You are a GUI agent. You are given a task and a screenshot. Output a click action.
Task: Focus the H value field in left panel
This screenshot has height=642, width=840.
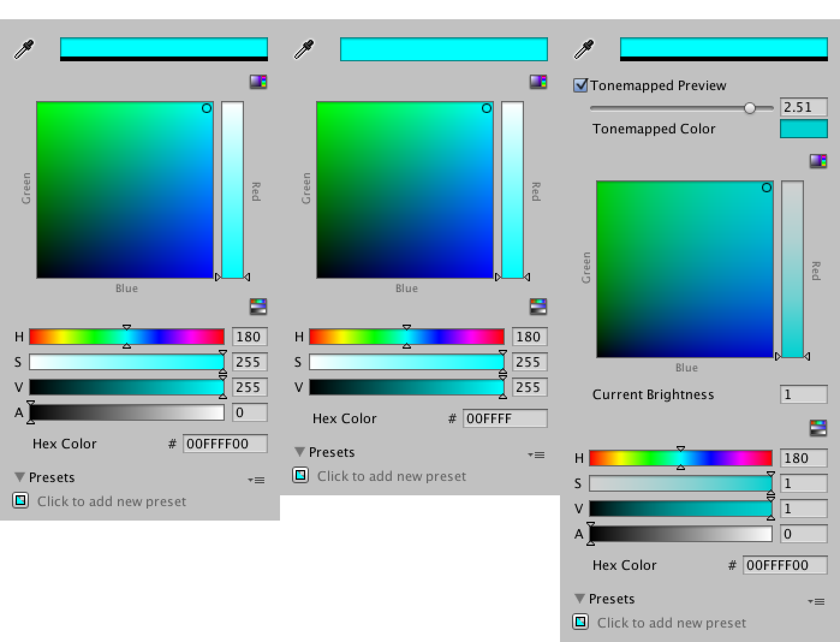[249, 337]
